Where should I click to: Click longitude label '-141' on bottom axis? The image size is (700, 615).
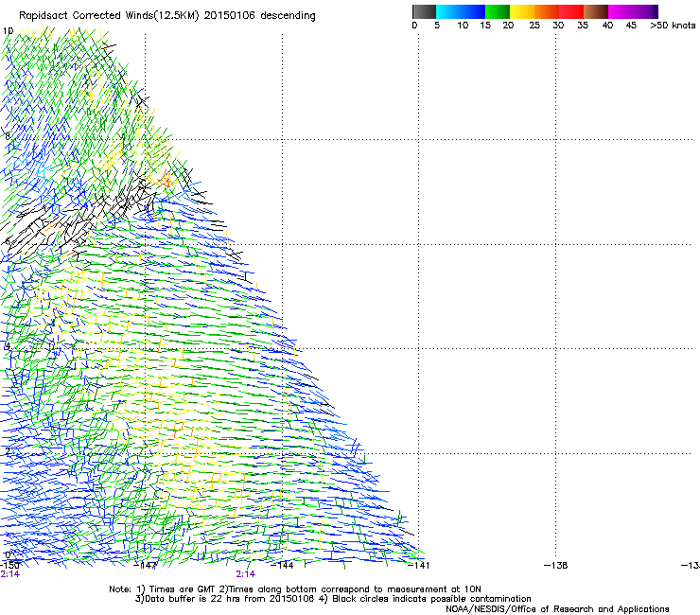(419, 566)
